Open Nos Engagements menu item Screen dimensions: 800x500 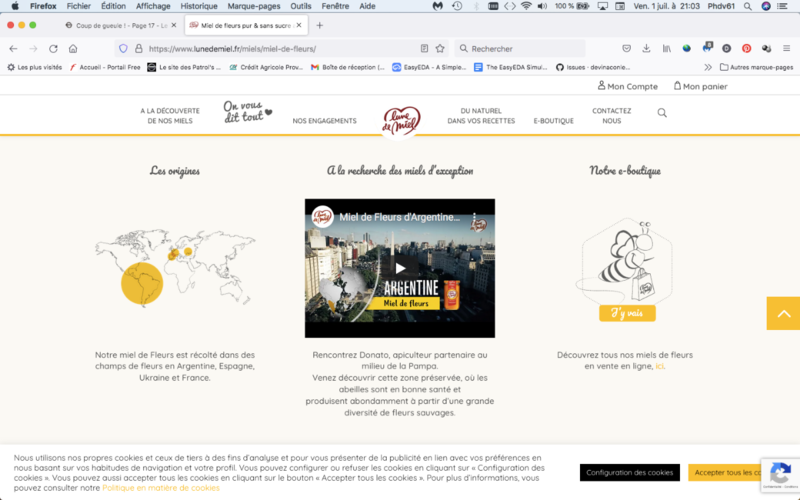(324, 121)
